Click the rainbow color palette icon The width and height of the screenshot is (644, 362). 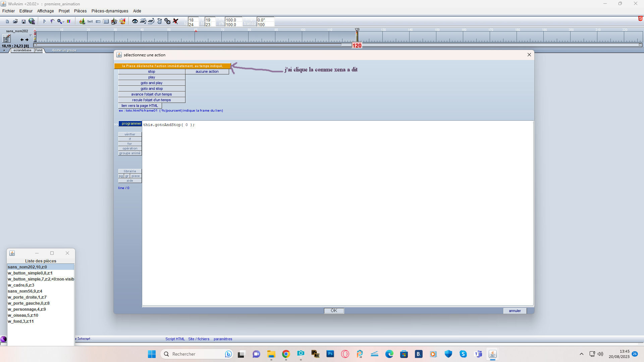tap(69, 21)
